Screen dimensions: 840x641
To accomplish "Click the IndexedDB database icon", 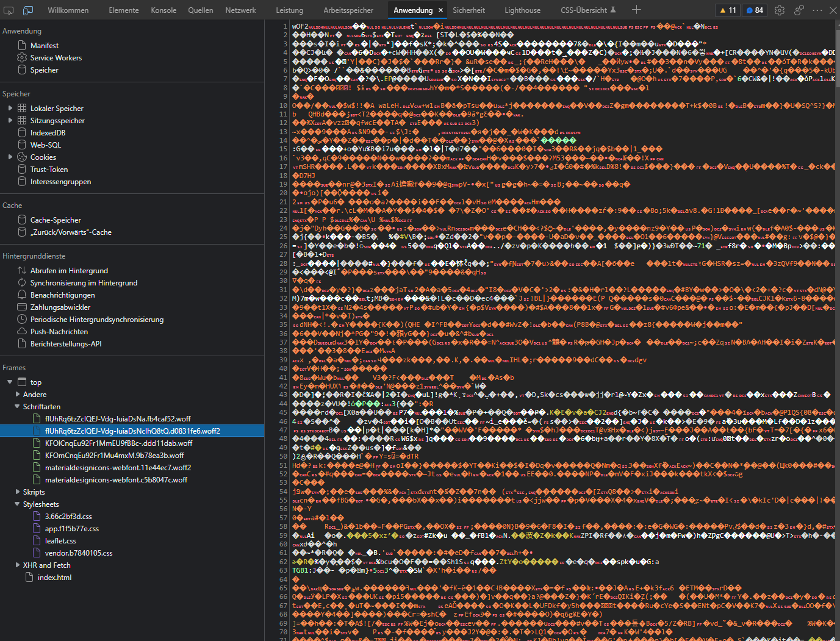I will coord(22,133).
